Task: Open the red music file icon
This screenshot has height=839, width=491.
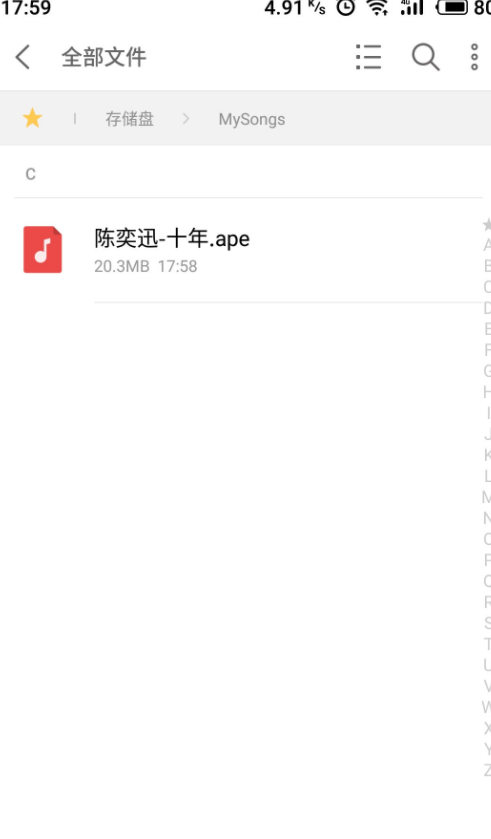Action: pos(42,249)
